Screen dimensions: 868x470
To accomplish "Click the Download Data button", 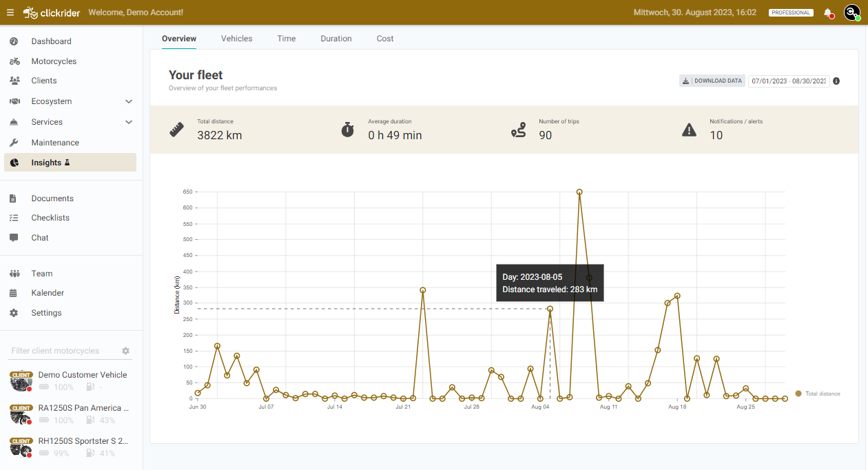I will coord(712,81).
